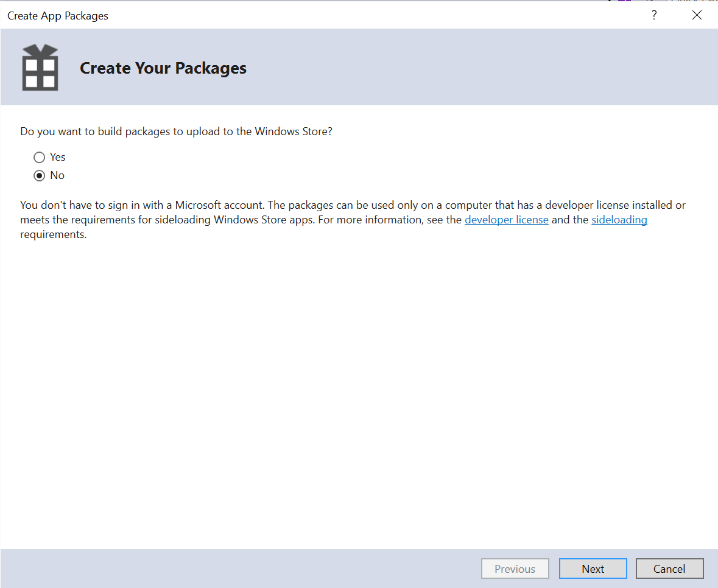Click the "No" option label text
The height and width of the screenshot is (588, 718).
57,175
